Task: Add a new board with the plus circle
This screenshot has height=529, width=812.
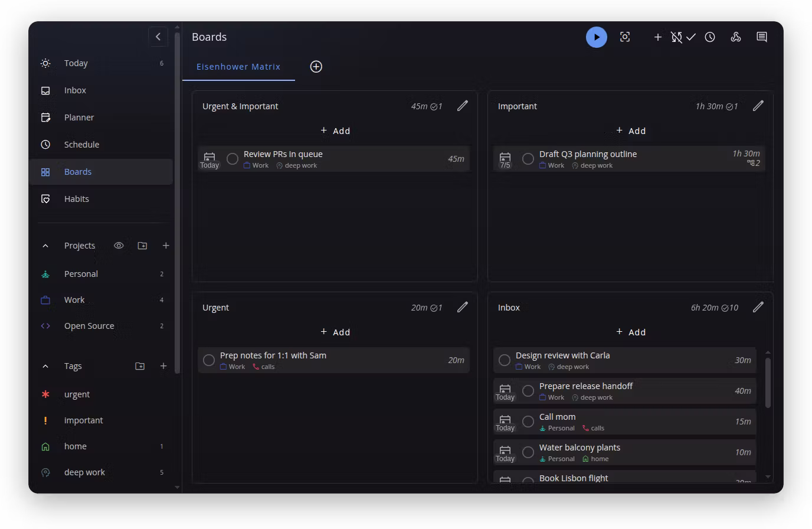Action: [x=316, y=67]
